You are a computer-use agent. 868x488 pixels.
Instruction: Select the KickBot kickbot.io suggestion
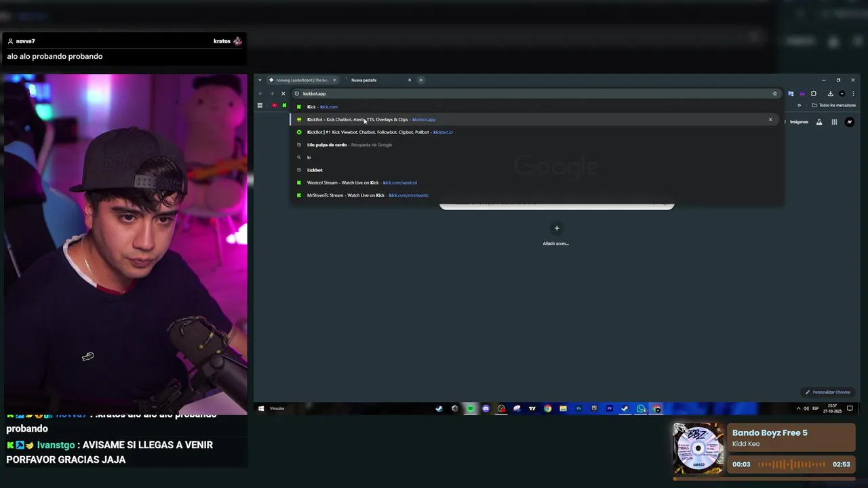536,132
